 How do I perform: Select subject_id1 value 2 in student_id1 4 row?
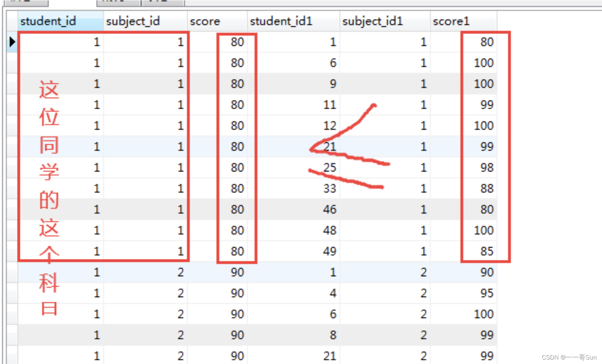[385, 293]
